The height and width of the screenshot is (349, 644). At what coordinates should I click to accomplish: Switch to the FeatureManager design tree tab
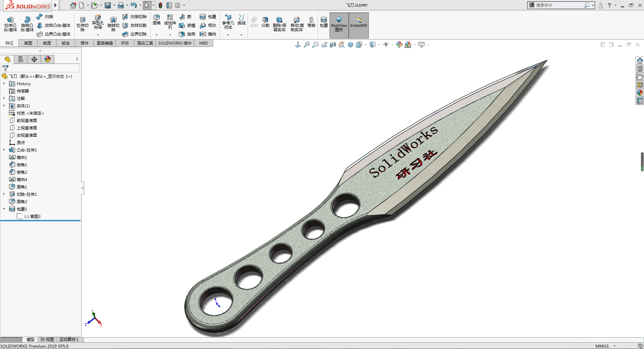7,59
